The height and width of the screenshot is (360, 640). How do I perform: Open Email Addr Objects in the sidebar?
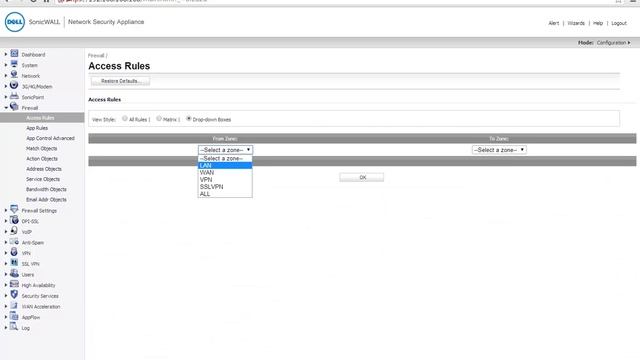pos(46,200)
